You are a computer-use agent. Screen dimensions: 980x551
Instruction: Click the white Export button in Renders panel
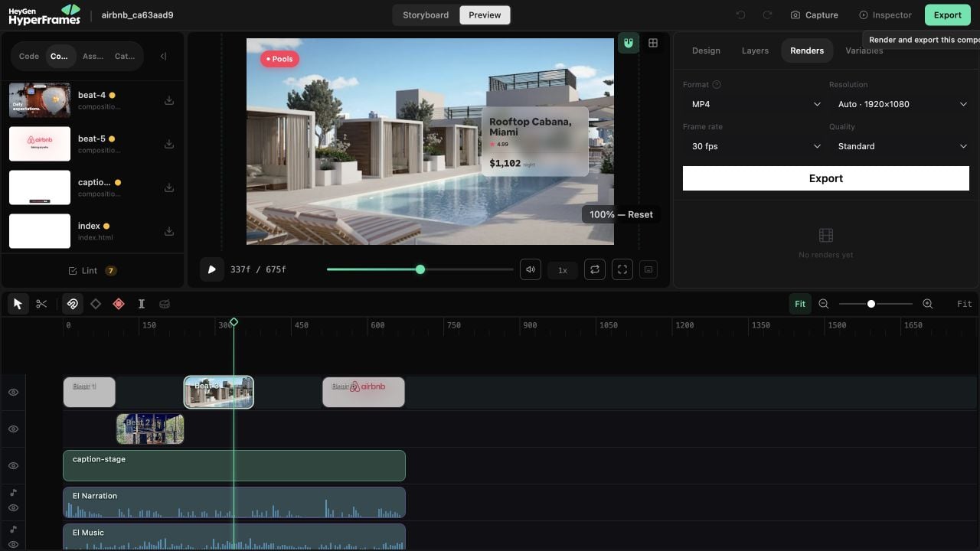click(826, 178)
